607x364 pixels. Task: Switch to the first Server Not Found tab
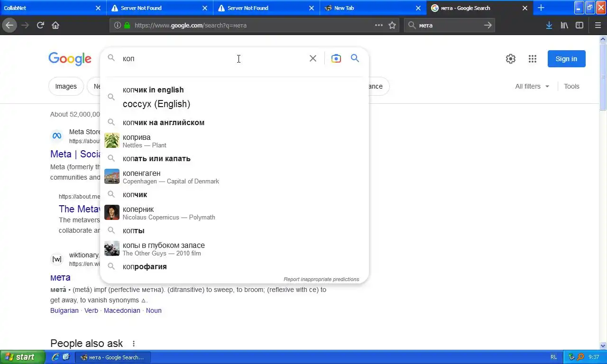click(159, 8)
